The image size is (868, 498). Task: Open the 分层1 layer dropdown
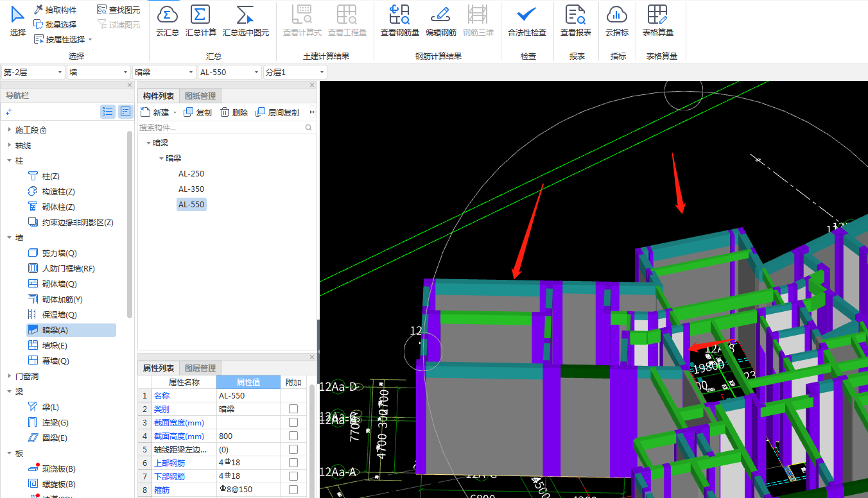(295, 73)
